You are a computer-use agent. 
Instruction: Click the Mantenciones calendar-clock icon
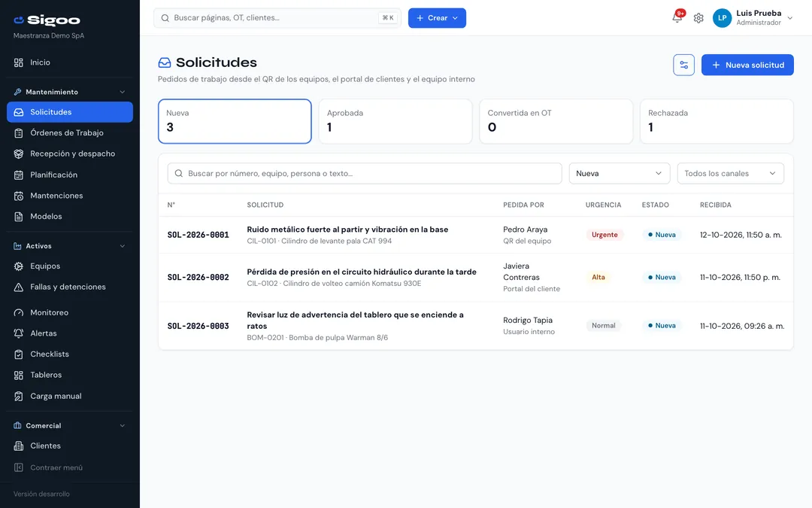click(x=19, y=196)
